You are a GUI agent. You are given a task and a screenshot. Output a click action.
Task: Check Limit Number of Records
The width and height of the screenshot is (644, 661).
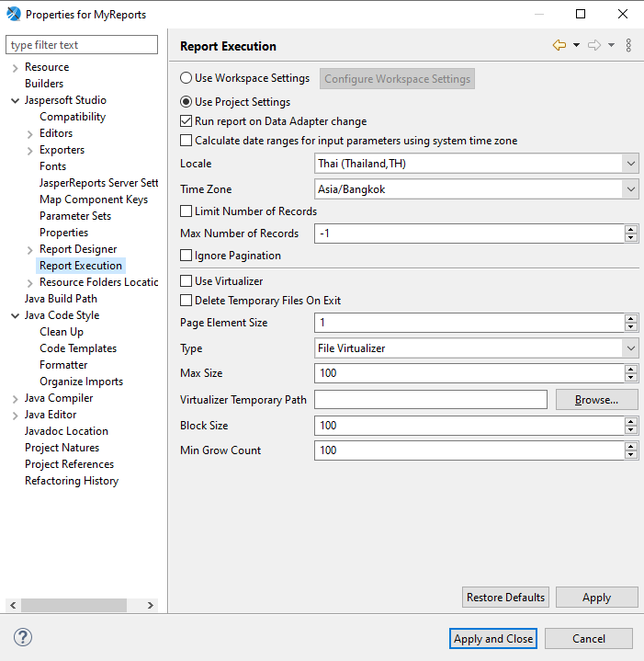pos(186,211)
